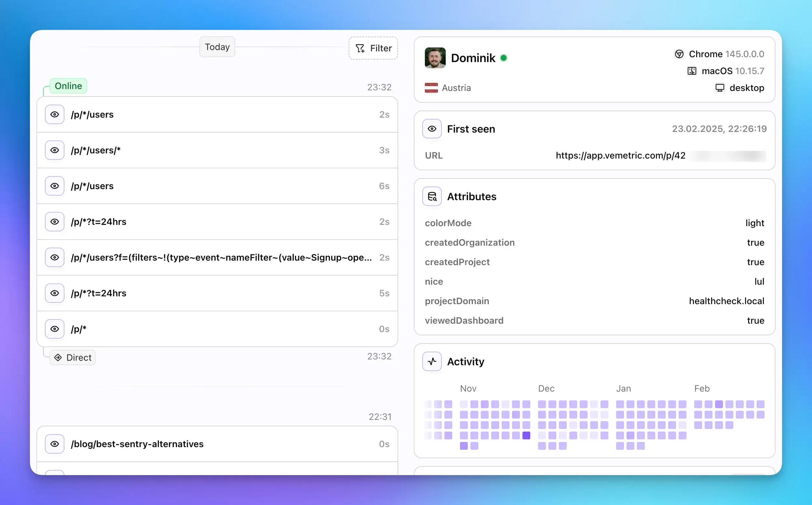
Task: Toggle visibility on the /p/*?t=24hrs event
Action: pos(54,221)
